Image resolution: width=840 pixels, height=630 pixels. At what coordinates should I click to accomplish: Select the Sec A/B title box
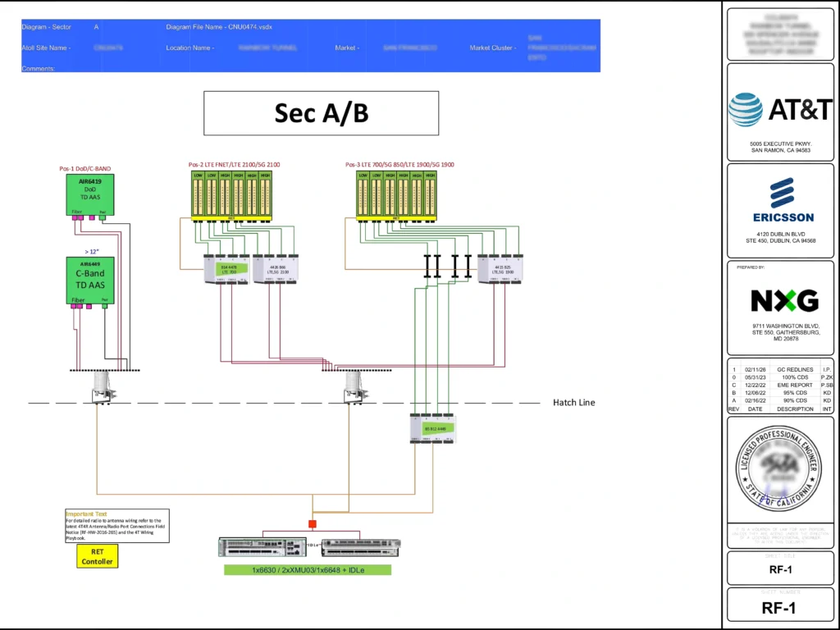click(321, 113)
